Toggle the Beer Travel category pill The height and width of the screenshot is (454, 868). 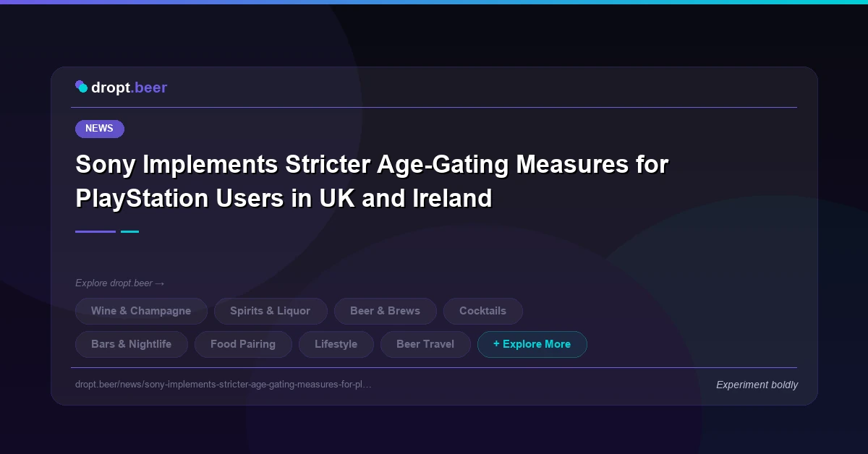425,344
